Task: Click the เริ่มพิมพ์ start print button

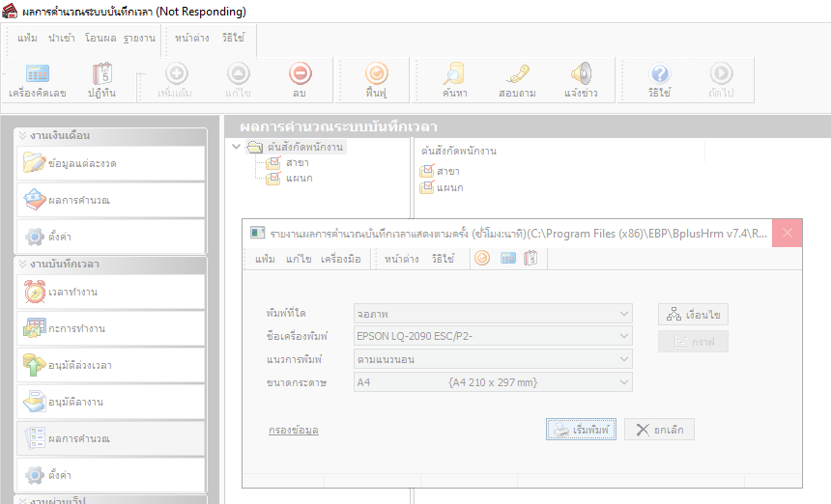Action: (x=581, y=430)
